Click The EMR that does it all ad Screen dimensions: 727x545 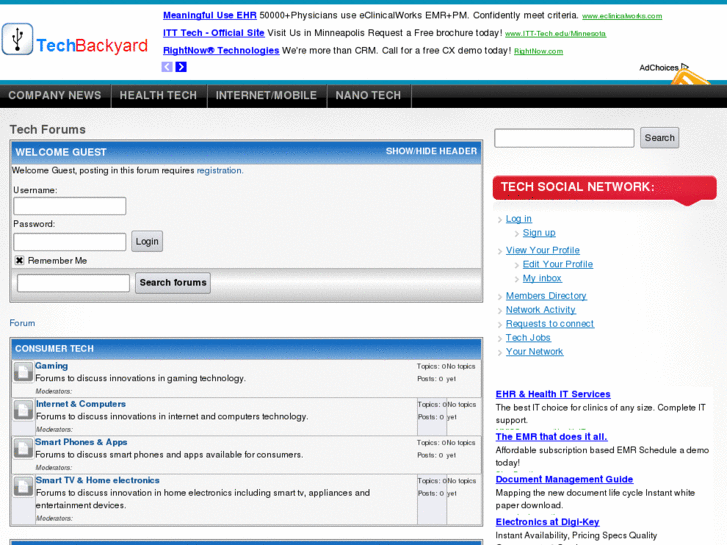click(551, 436)
